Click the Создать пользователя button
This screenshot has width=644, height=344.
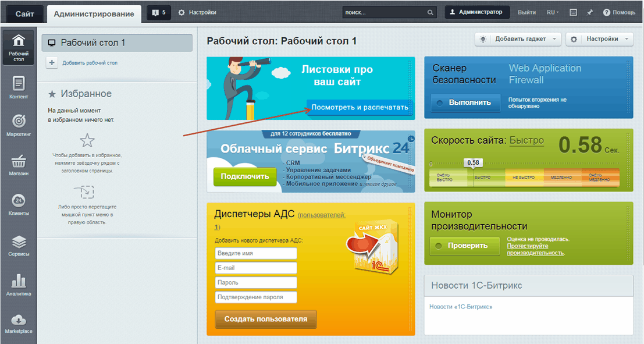pos(266,320)
